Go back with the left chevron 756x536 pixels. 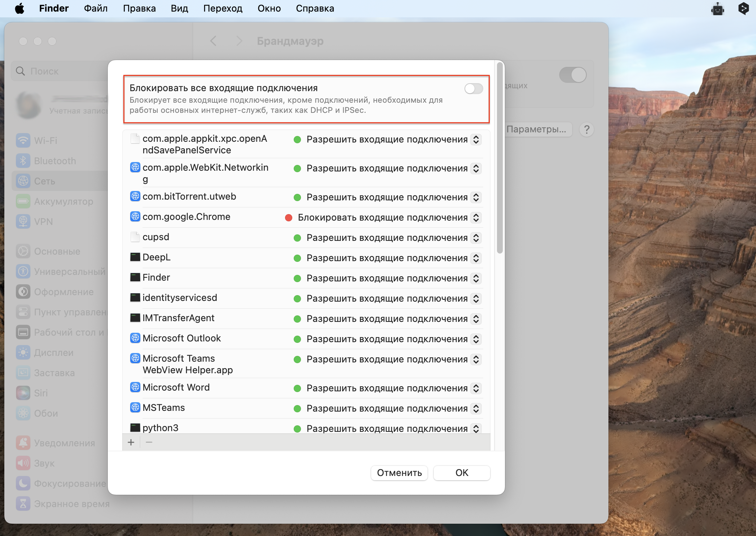point(213,41)
